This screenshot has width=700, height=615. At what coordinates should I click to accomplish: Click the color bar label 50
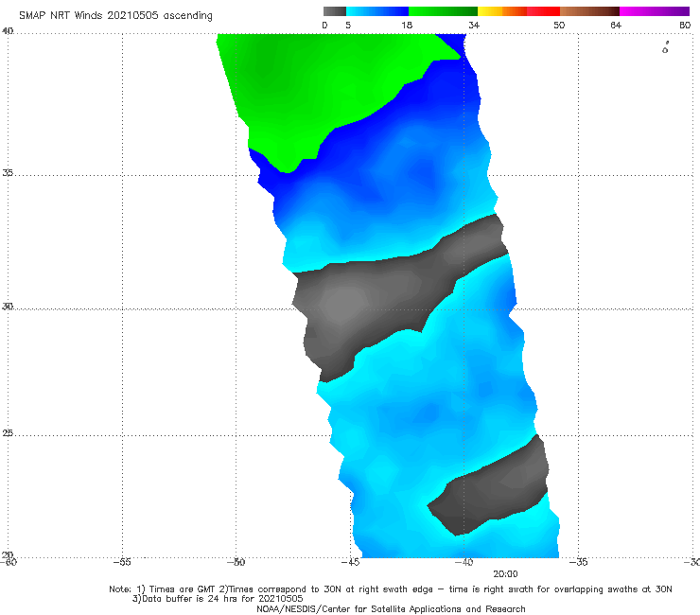tap(559, 25)
